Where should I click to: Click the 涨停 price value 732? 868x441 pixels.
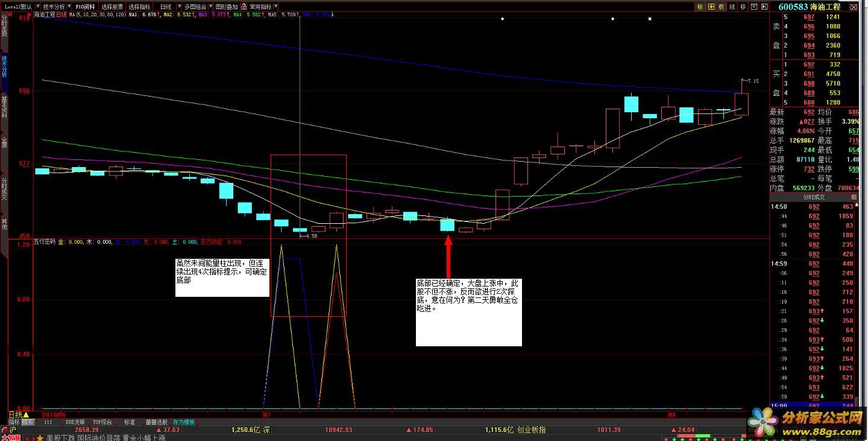point(809,169)
